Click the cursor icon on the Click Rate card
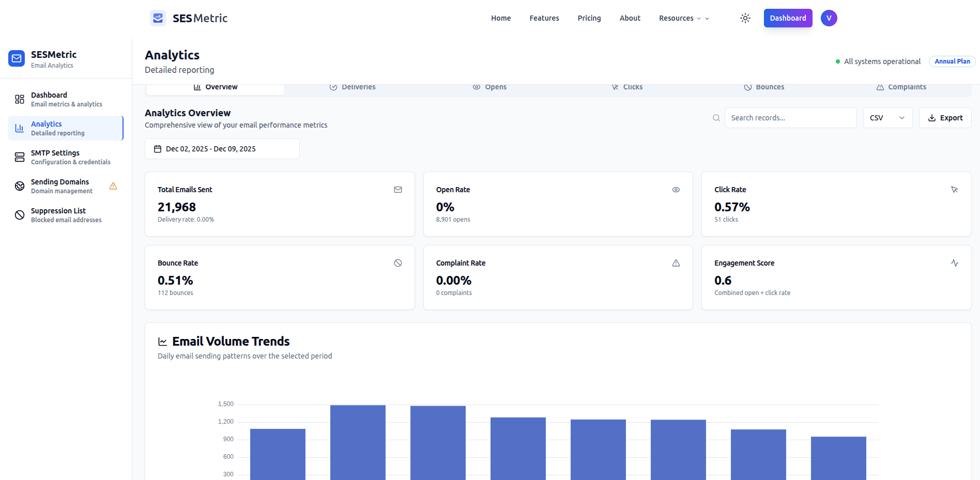 (x=954, y=190)
